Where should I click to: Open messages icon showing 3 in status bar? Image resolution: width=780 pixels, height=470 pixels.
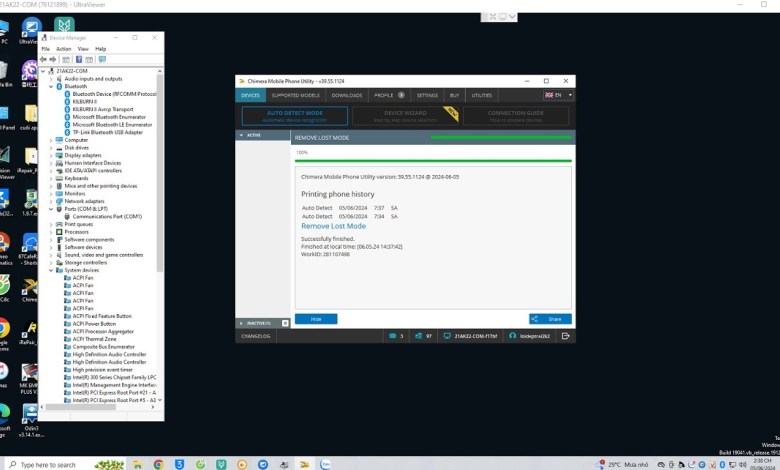pos(394,336)
